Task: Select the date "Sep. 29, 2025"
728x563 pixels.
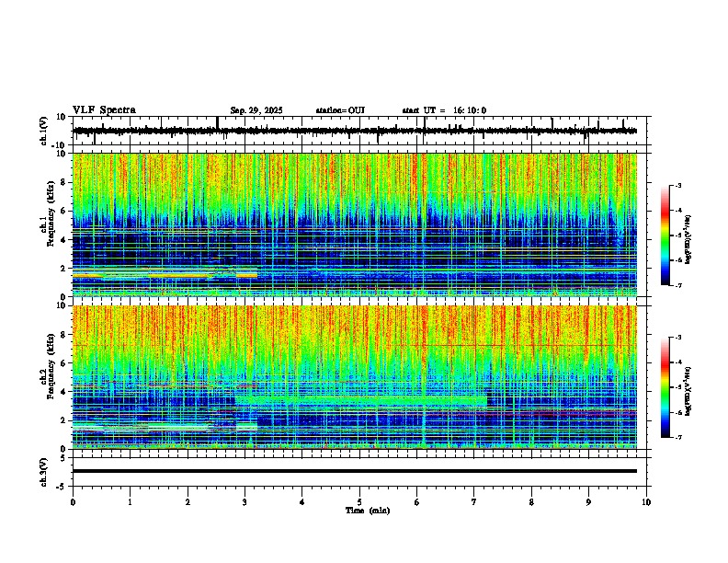Action: point(256,110)
